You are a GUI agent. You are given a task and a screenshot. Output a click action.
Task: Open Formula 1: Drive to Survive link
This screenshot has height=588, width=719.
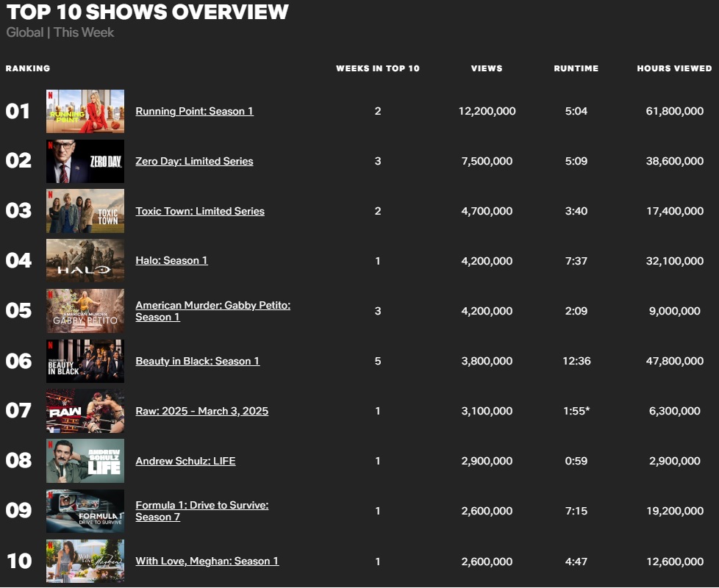(201, 511)
